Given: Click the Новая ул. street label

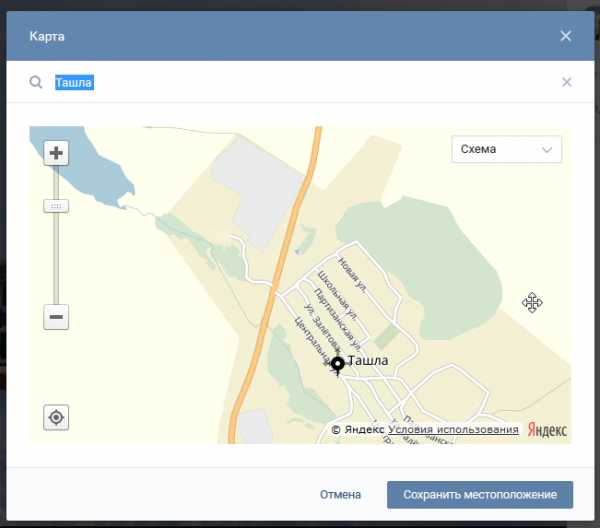Looking at the screenshot, I should tap(352, 275).
